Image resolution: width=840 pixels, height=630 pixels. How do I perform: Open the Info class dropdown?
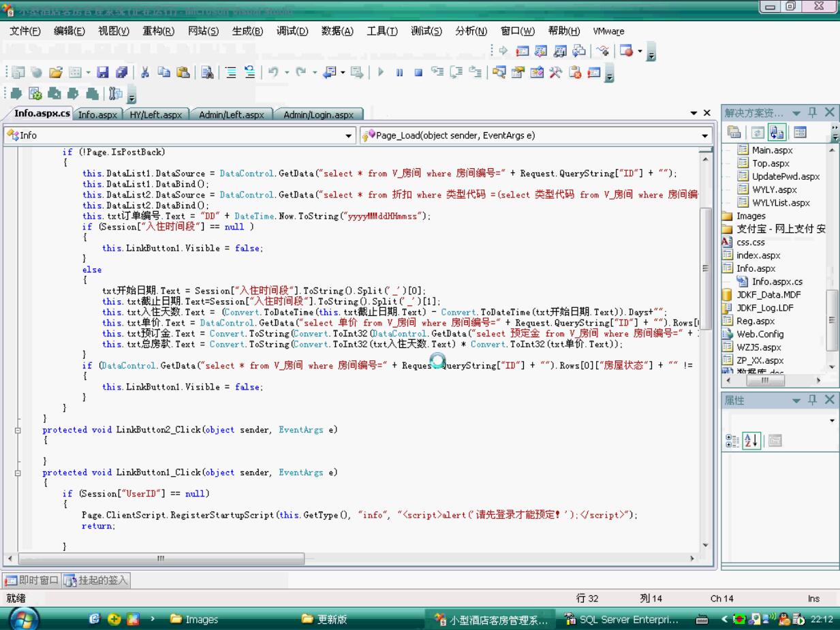tap(349, 136)
